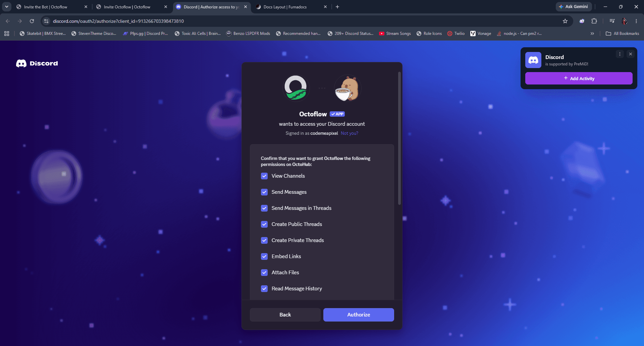Toggle Create Private Threads checkbox
Image resolution: width=644 pixels, height=346 pixels.
[x=264, y=240]
